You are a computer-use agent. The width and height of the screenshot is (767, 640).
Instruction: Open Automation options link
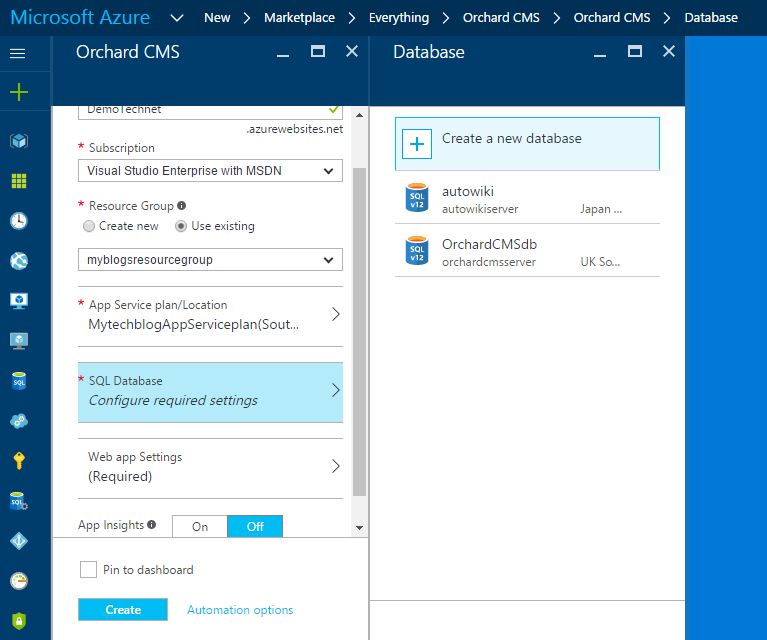click(x=240, y=610)
